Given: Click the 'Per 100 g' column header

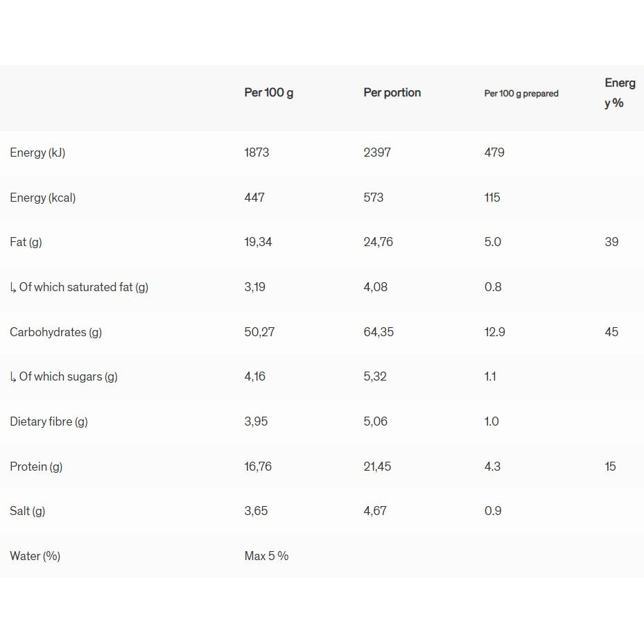Looking at the screenshot, I should coord(268,92).
